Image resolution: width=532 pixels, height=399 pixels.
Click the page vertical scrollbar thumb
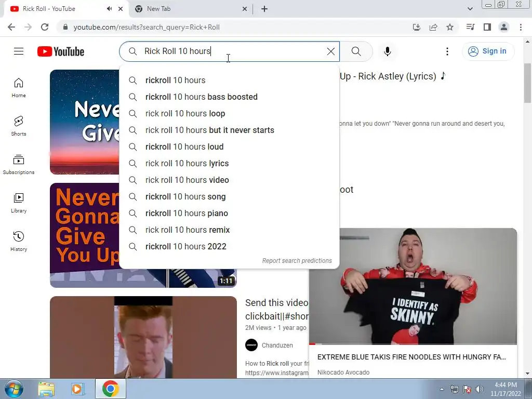click(527, 83)
